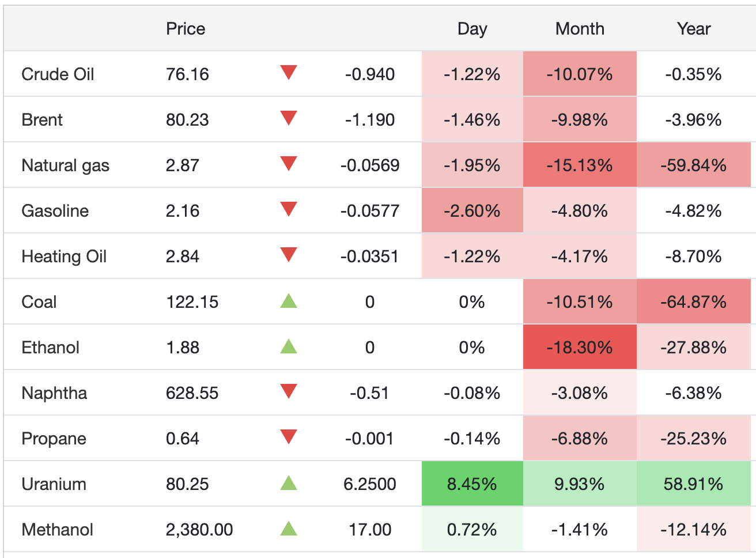Click the -27.88% Year cell for Ethanol
The height and width of the screenshot is (558, 756).
[694, 347]
